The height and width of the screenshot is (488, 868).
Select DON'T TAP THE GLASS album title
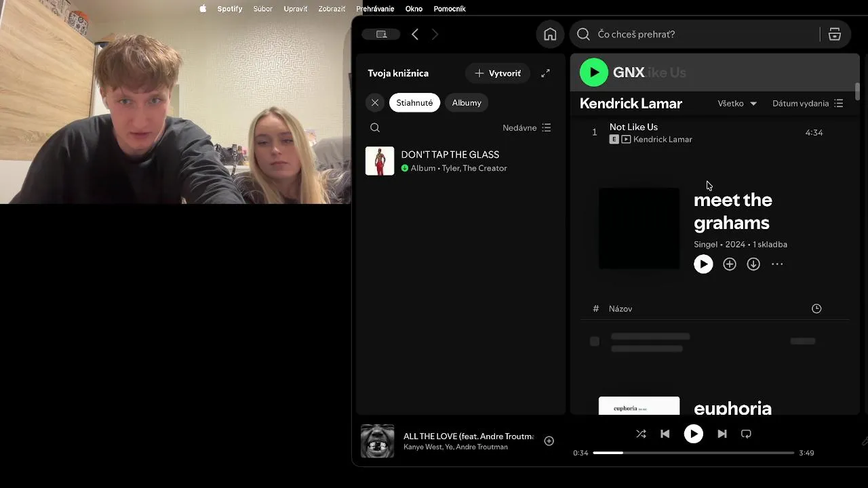click(x=450, y=155)
